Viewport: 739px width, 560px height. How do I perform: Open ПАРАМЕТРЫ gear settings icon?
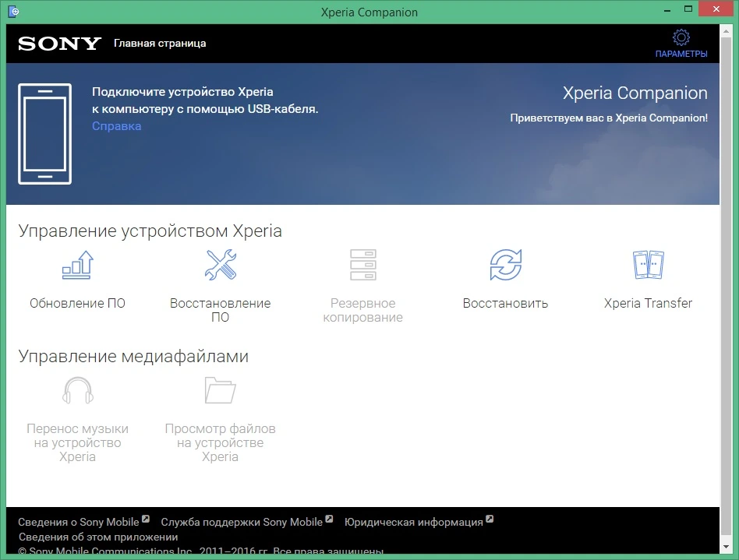pos(681,37)
